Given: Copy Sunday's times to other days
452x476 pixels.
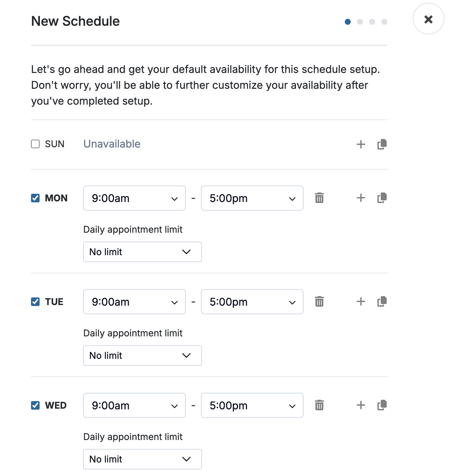Looking at the screenshot, I should [382, 144].
